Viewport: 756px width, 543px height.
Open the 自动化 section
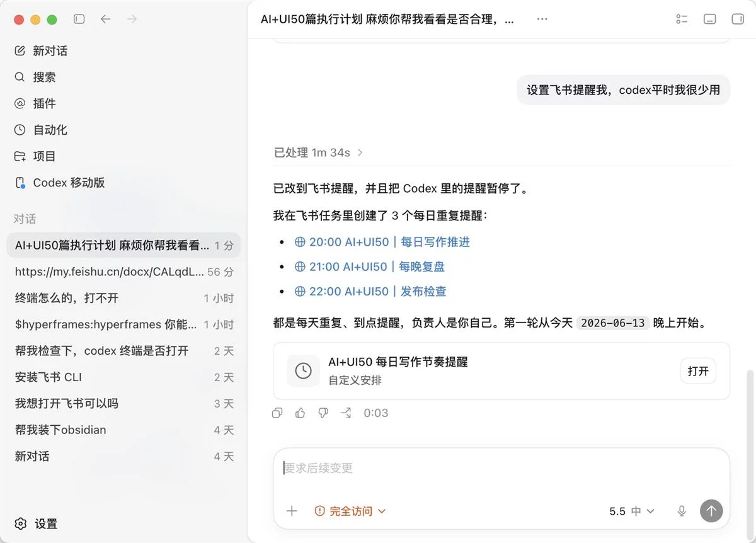(x=123, y=130)
